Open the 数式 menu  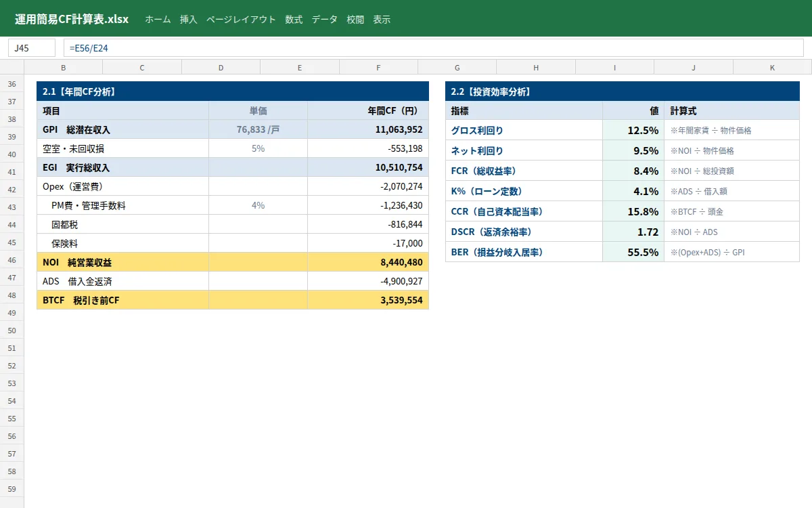click(x=294, y=20)
